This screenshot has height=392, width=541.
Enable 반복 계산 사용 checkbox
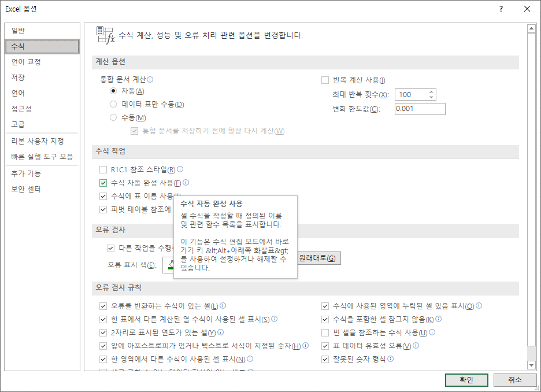click(x=325, y=80)
